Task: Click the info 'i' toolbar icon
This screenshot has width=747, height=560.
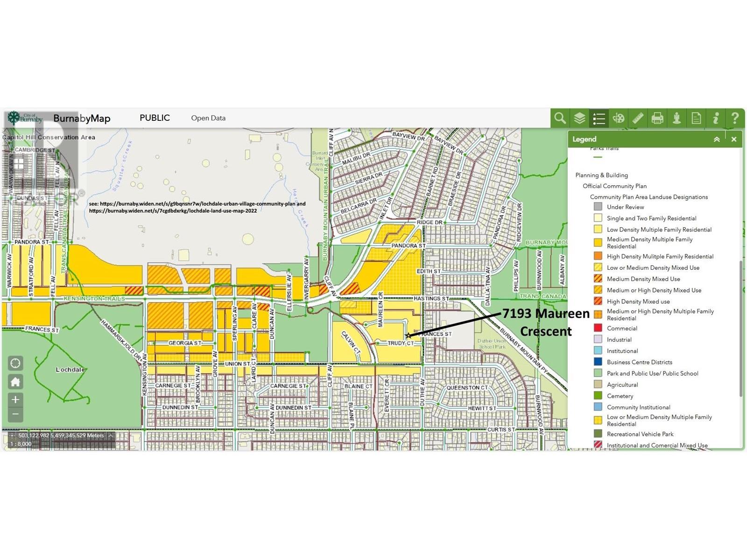Action: 716,119
